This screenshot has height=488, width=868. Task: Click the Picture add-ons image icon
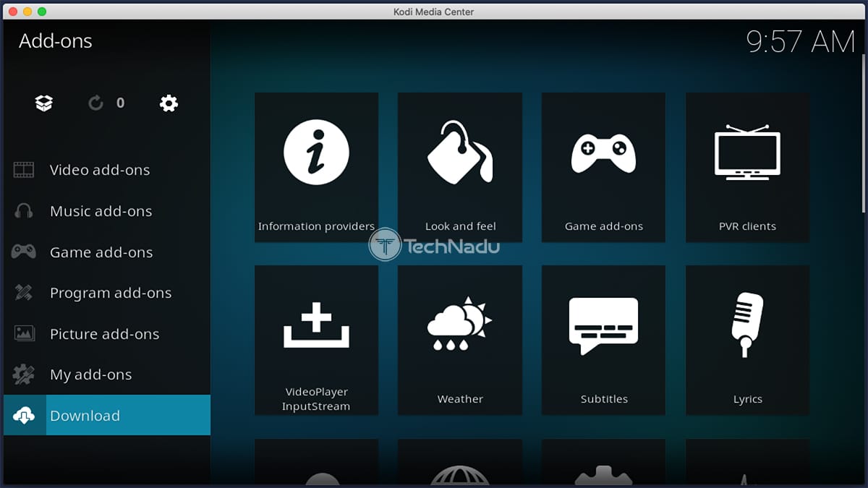coord(24,334)
